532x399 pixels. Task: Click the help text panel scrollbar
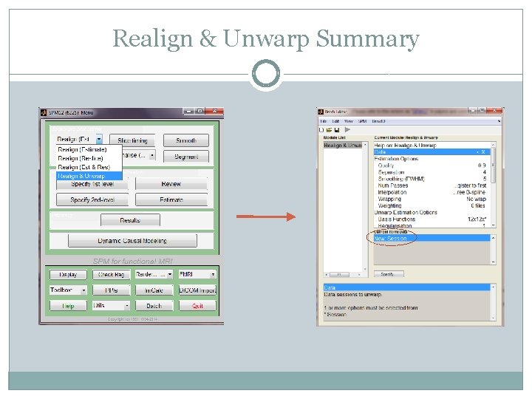(x=494, y=302)
